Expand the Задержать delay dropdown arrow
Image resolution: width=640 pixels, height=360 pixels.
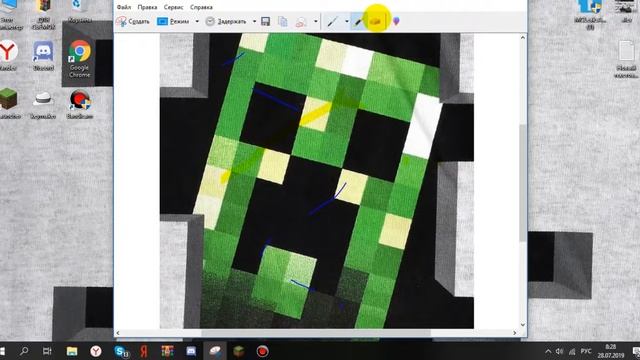coord(254,21)
